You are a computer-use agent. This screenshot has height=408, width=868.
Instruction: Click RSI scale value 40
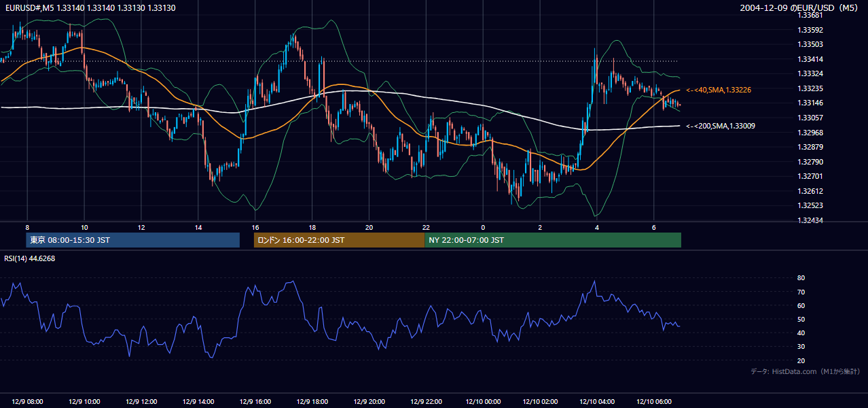click(x=801, y=333)
